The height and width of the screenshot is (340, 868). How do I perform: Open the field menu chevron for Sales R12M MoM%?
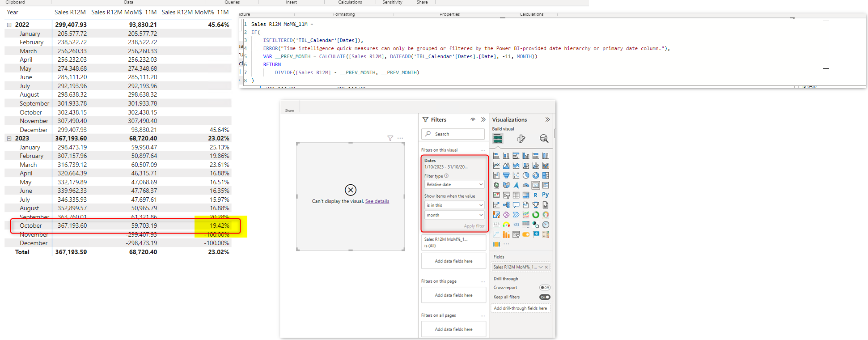click(541, 267)
